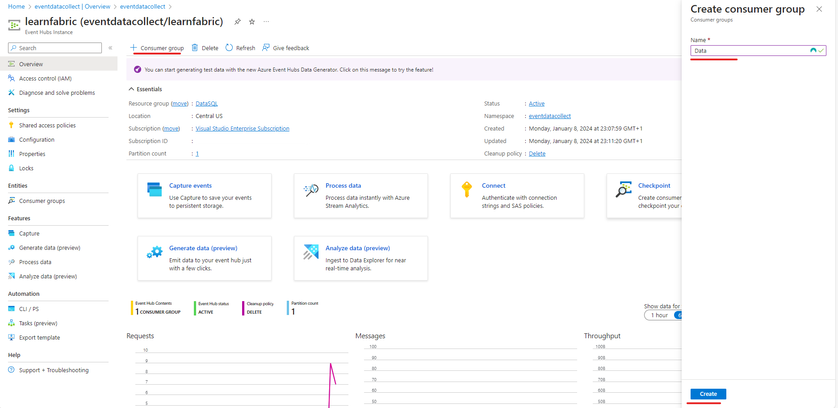Click the Delete cleanup policy link
838x408 pixels.
(x=537, y=154)
